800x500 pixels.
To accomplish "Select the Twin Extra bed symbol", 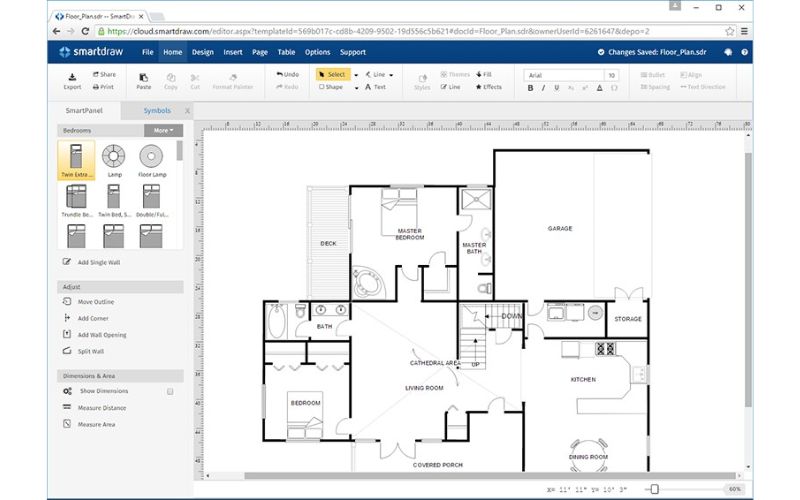I will point(77,160).
